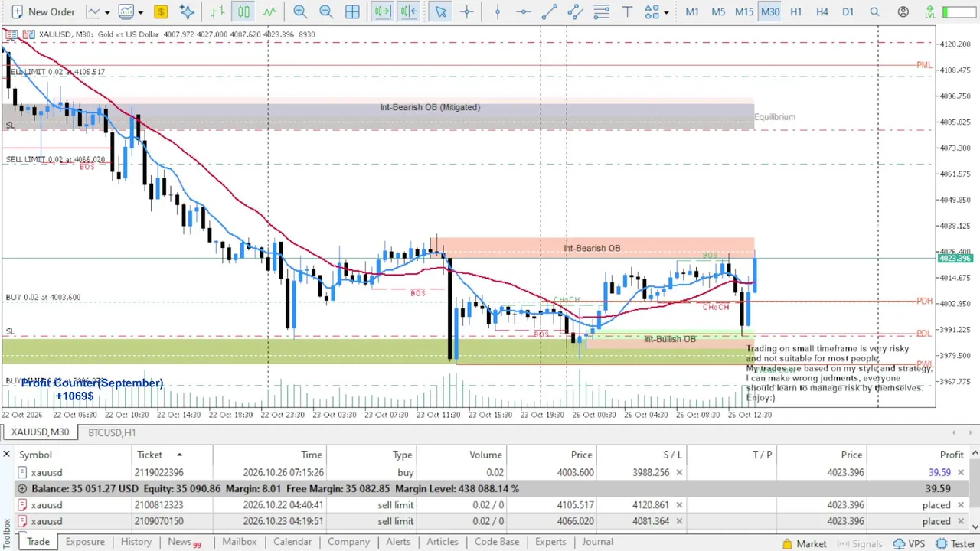Draw a vertical line on the chart

[498, 11]
